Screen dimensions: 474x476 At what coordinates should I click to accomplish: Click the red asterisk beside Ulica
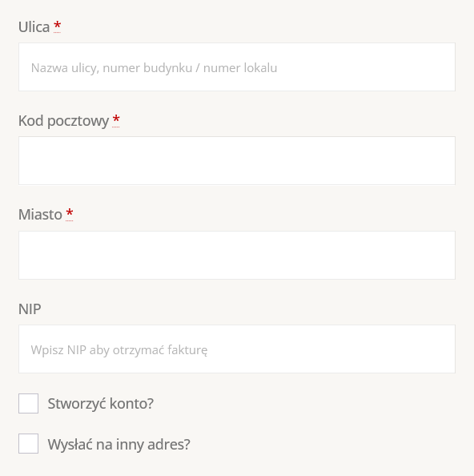[x=57, y=26]
